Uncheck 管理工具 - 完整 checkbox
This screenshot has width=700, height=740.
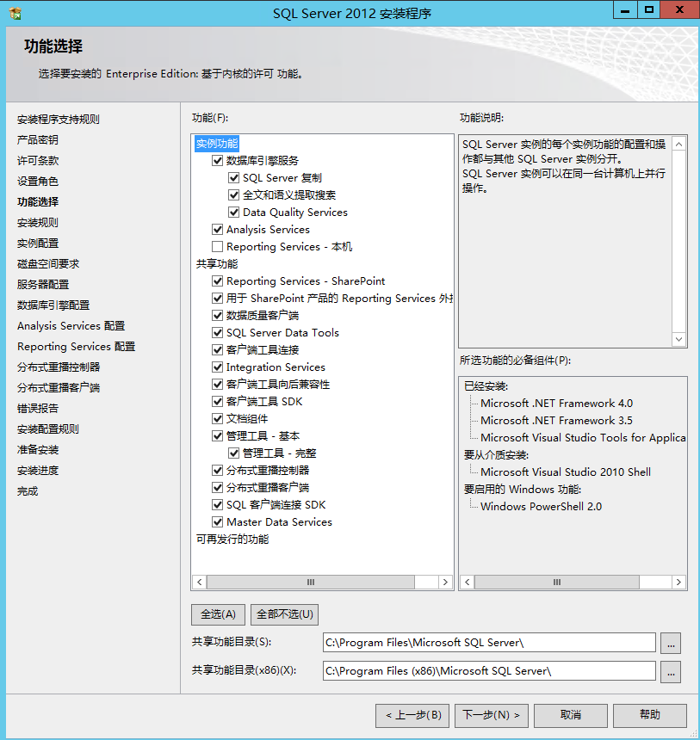[x=233, y=453]
